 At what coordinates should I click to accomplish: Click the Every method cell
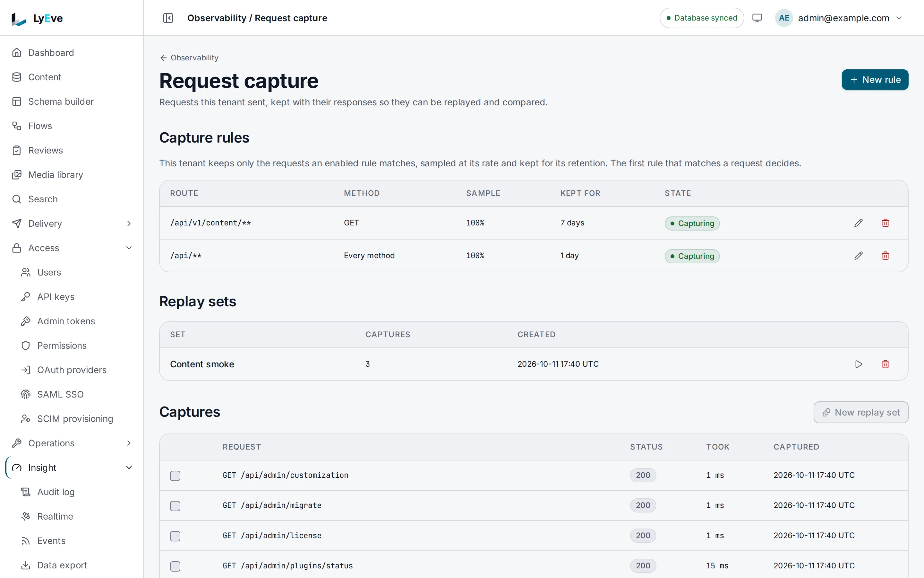[369, 256]
